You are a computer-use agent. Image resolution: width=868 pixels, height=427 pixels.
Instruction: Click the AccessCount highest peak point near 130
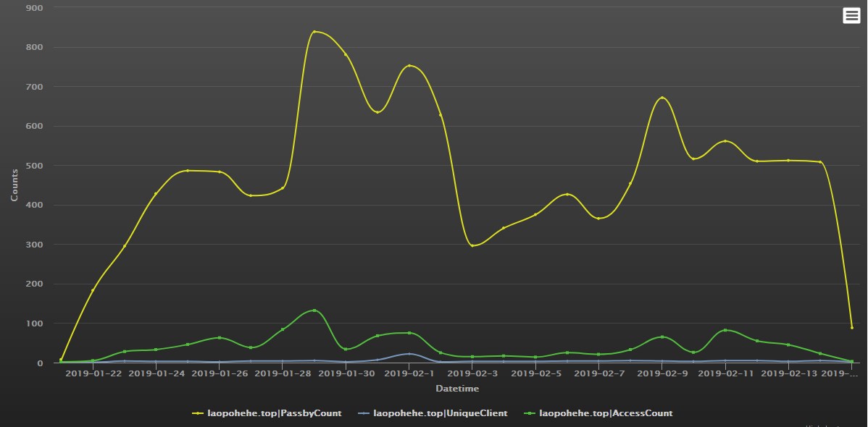tap(314, 310)
